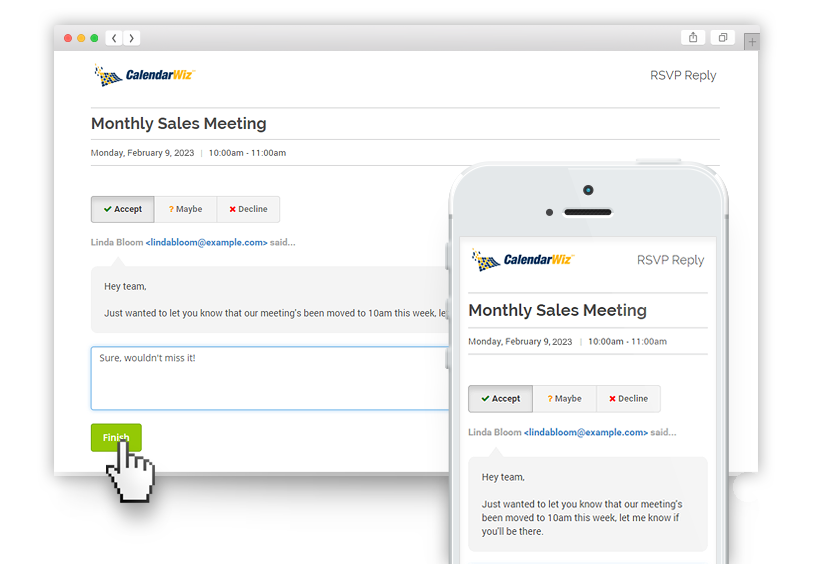Click the browser forward arrow
This screenshot has width=814, height=564.
[131, 38]
